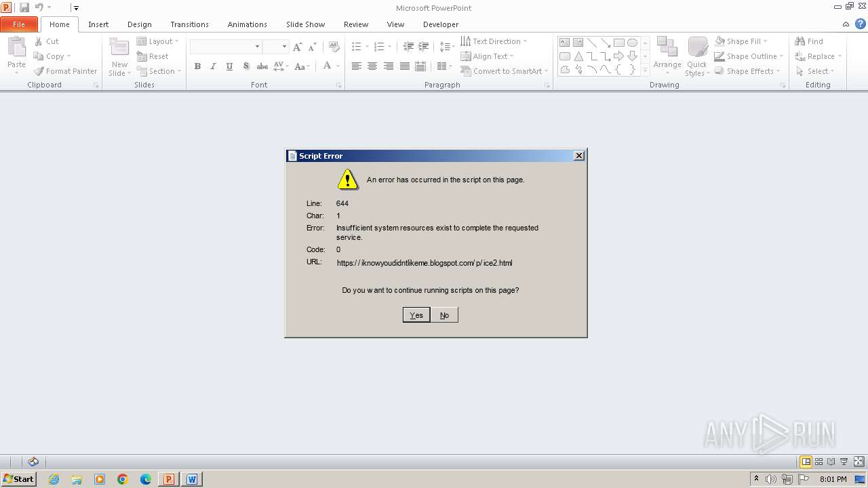868x488 pixels.
Task: Increase list indent level
Action: (424, 47)
